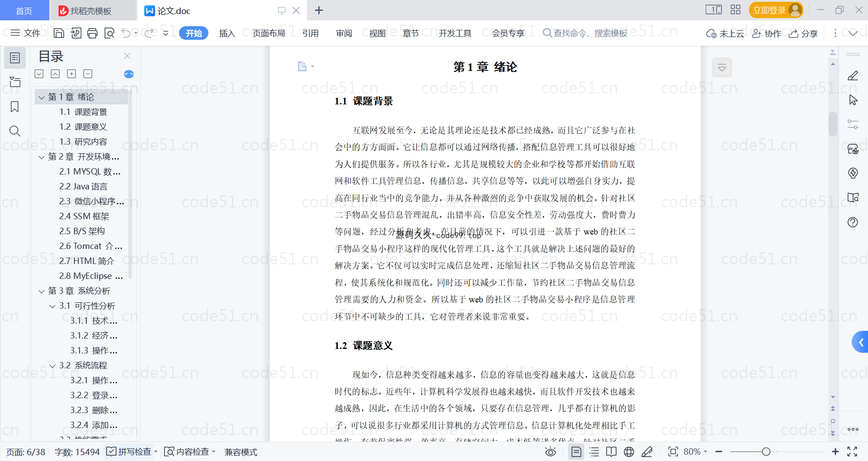
Task: Open the 内容检查 dropdown arrow
Action: point(213,452)
